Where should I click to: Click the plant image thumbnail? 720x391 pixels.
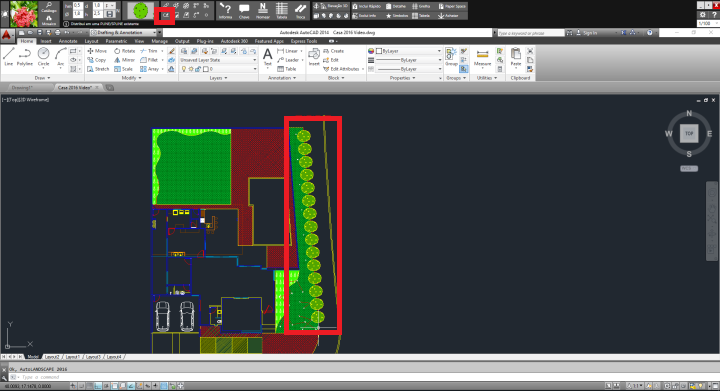point(24,14)
